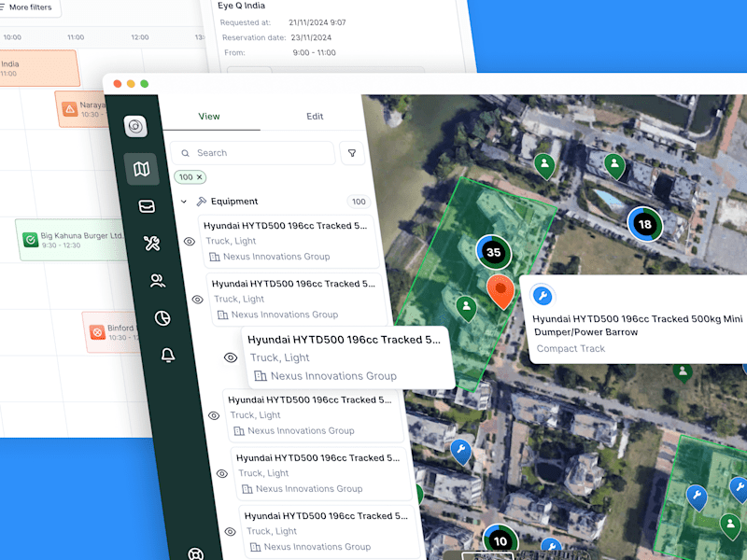
Task: Open the notifications bell icon
Action: pyautogui.click(x=168, y=355)
